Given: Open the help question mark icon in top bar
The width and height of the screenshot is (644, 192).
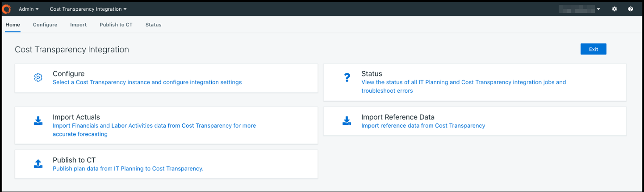Looking at the screenshot, I should [x=631, y=9].
